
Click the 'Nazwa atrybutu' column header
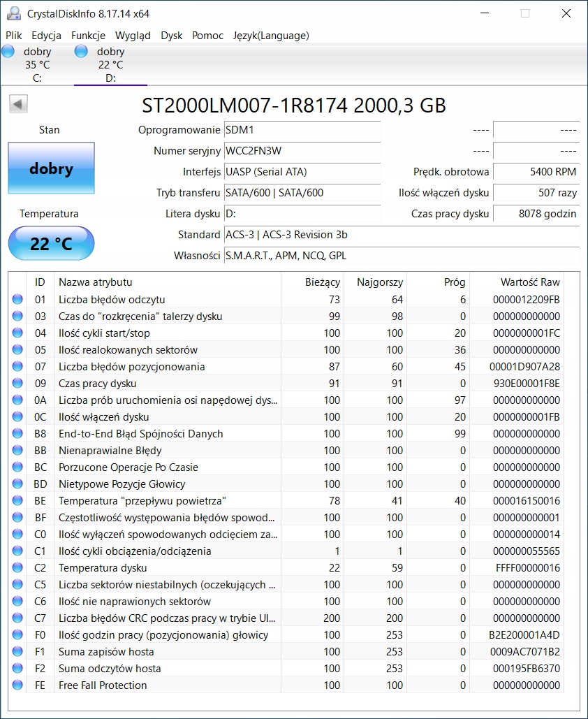pos(95,282)
